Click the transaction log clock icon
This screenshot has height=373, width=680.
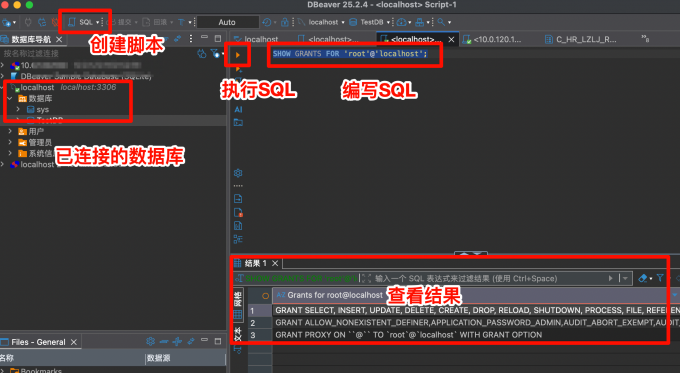(x=266, y=22)
